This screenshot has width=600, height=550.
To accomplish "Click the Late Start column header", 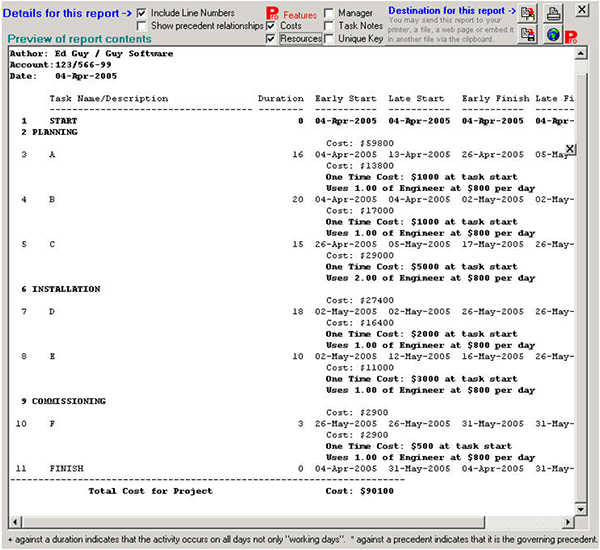I will point(417,99).
